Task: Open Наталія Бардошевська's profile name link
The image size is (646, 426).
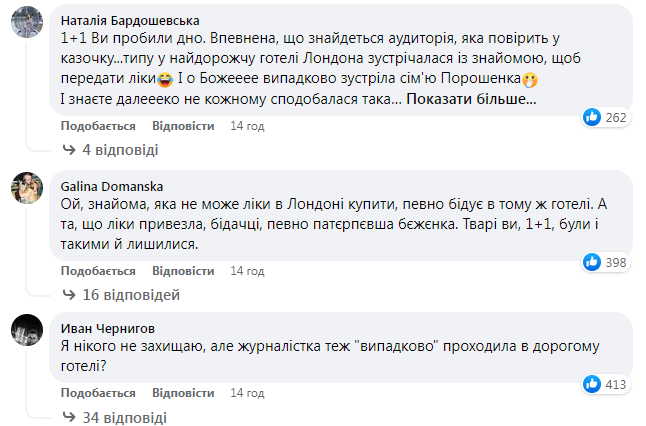Action: coord(130,18)
